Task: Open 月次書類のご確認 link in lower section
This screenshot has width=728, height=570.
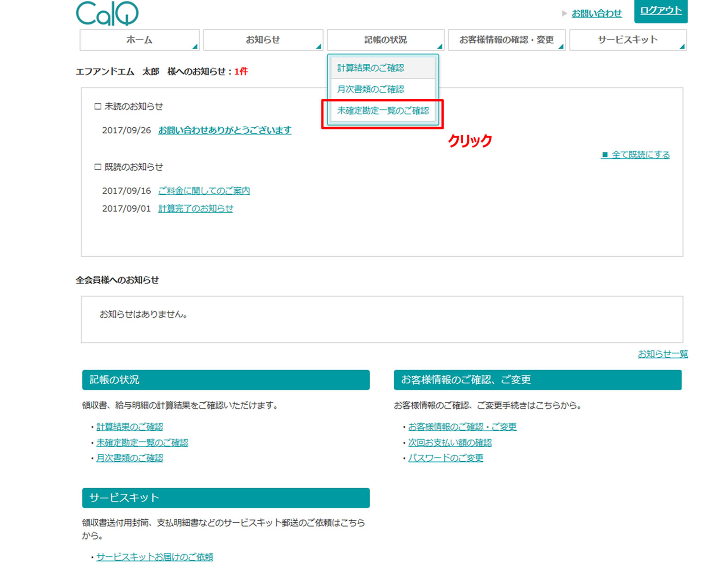Action: 130,458
